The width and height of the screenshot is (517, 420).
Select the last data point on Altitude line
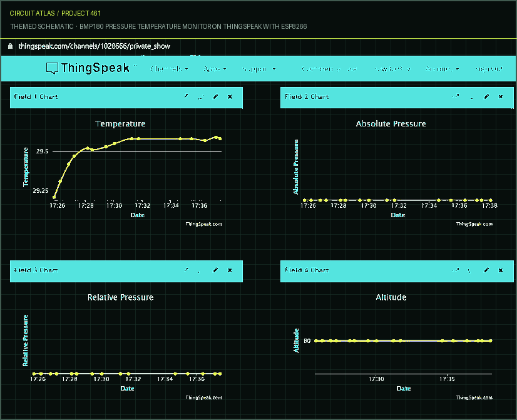[491, 341]
